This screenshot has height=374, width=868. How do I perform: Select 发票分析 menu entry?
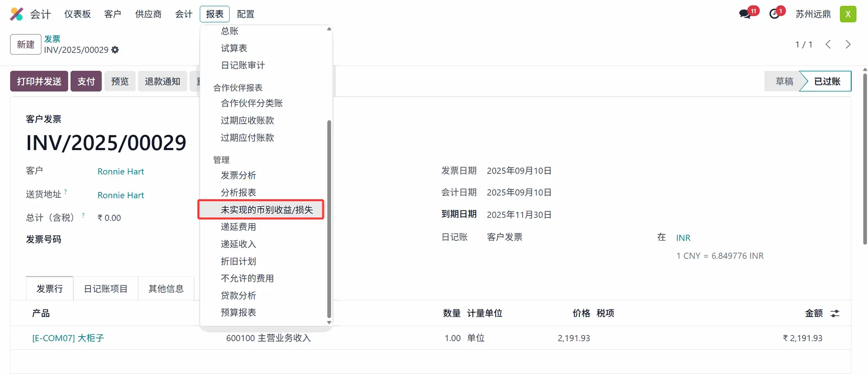pyautogui.click(x=238, y=175)
